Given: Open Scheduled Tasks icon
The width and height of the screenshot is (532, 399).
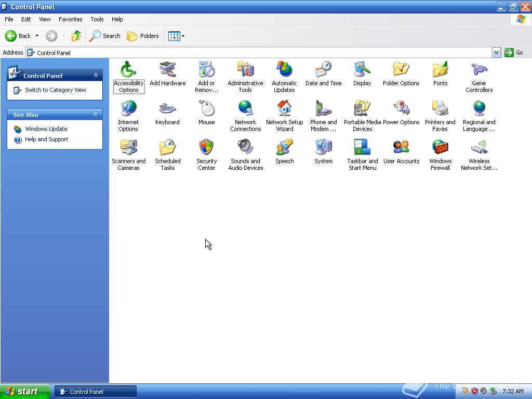Looking at the screenshot, I should coord(168,155).
